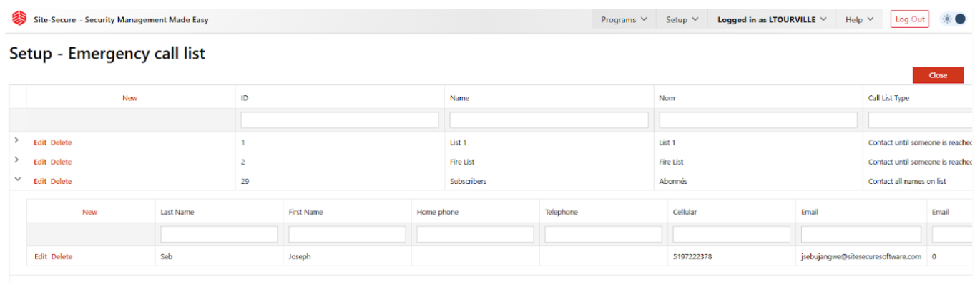The width and height of the screenshot is (980, 287).
Task: Expand the Logged in as LTOURVILLE menu
Action: (x=772, y=20)
